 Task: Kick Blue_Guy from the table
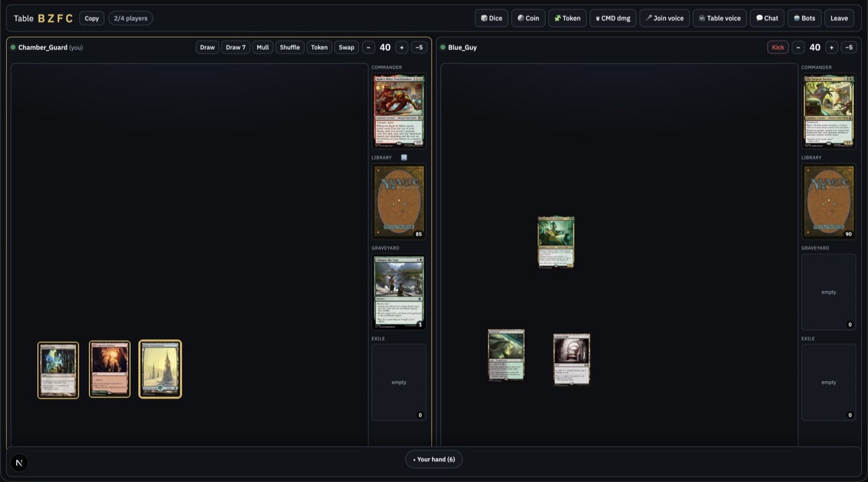coord(777,47)
